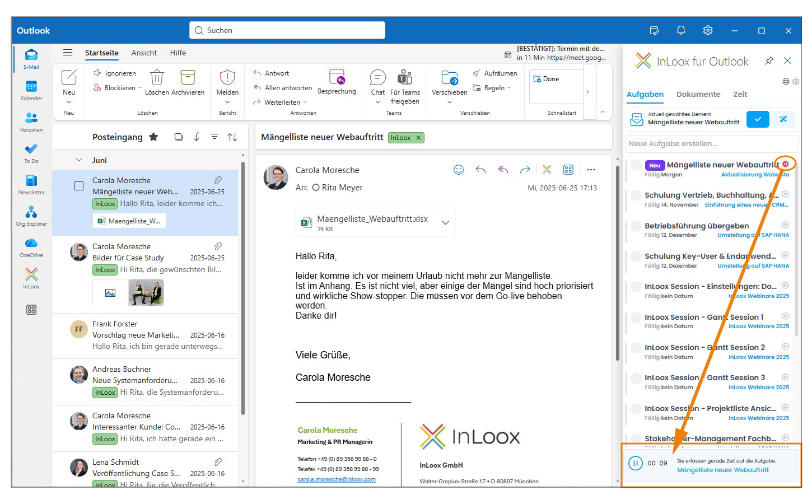Click the select-all icon in list header

point(179,137)
